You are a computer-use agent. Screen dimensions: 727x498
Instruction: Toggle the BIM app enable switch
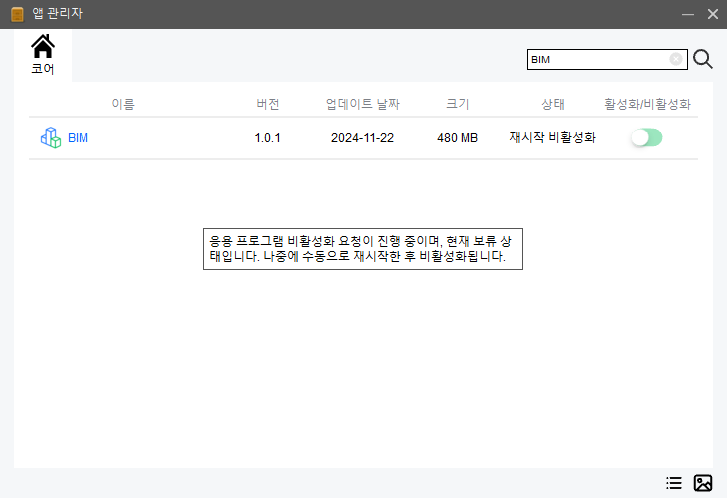[647, 138]
